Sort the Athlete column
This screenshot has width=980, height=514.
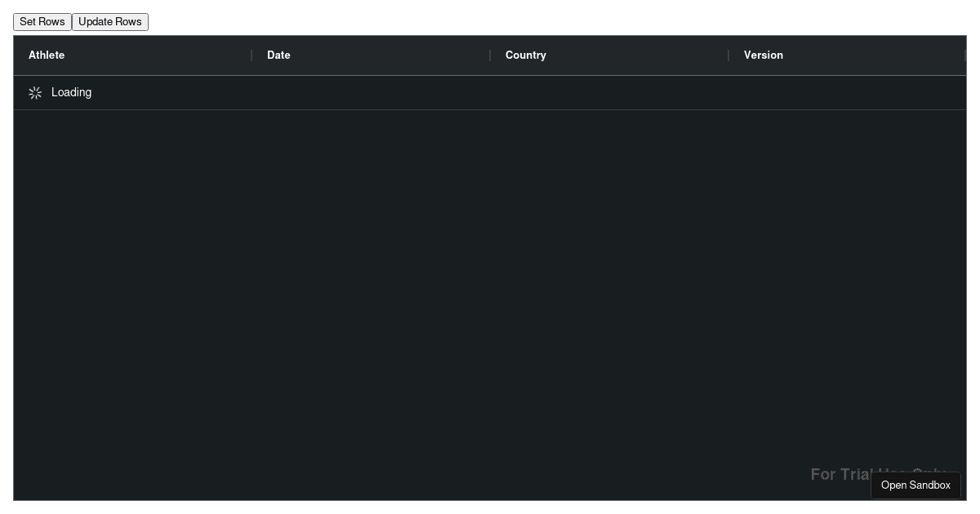pos(47,55)
